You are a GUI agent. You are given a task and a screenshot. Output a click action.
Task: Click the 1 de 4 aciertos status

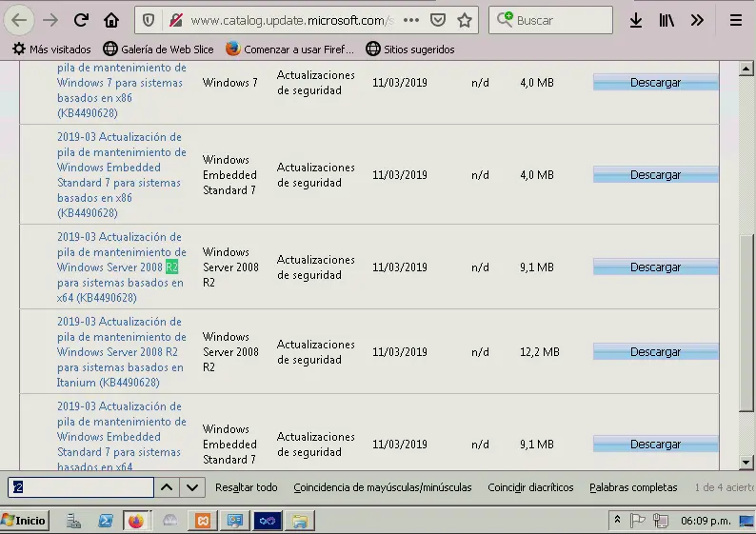[725, 487]
